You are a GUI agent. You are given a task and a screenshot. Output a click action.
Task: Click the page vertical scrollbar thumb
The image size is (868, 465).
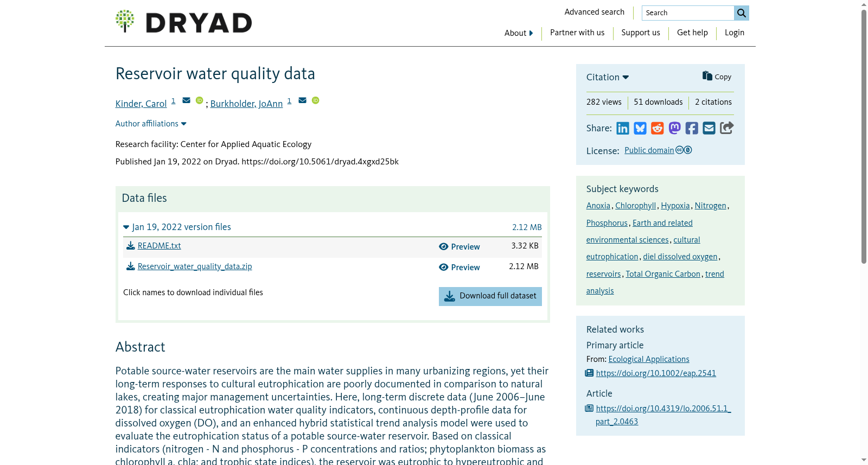tap(864, 136)
